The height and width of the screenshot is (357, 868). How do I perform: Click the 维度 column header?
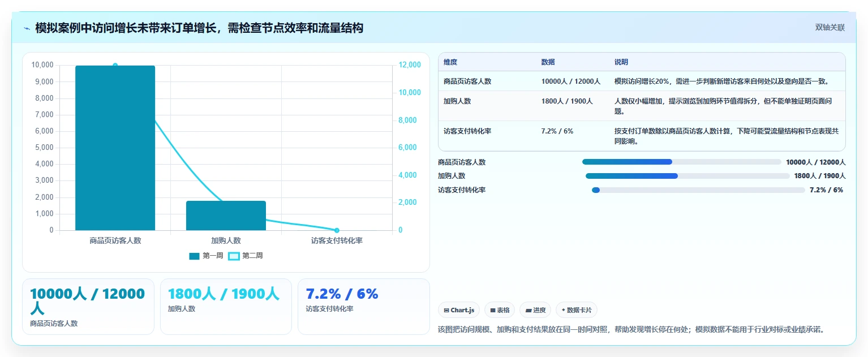[x=450, y=62]
